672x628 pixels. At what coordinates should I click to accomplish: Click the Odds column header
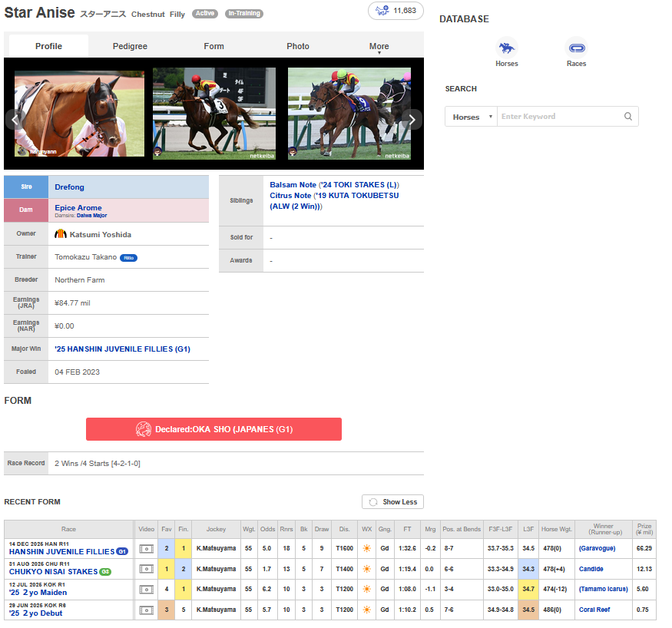point(267,530)
